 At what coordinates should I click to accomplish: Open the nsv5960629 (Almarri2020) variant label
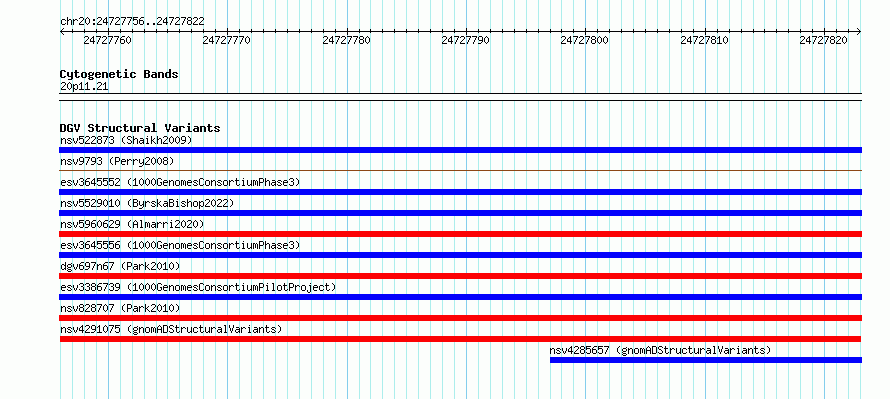132,224
